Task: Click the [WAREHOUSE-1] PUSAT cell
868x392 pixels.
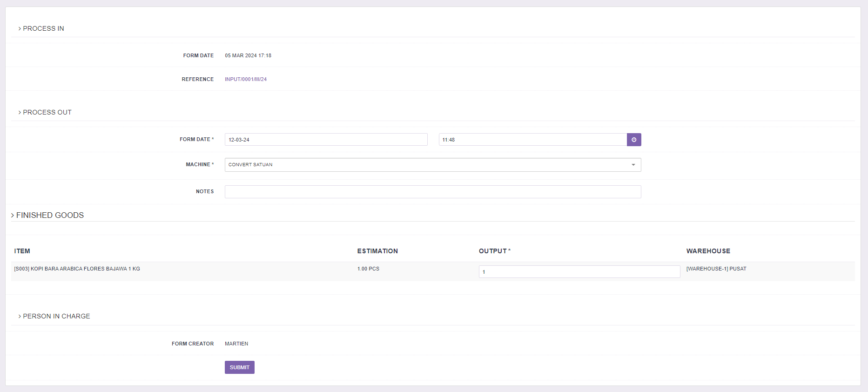Action: (x=716, y=269)
